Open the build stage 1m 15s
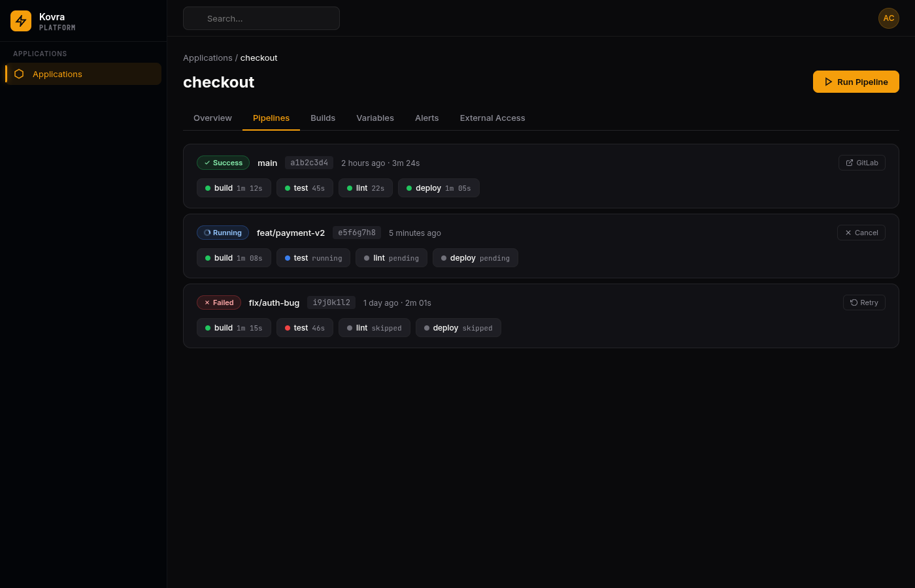Screen dimensions: 915x588 234,328
